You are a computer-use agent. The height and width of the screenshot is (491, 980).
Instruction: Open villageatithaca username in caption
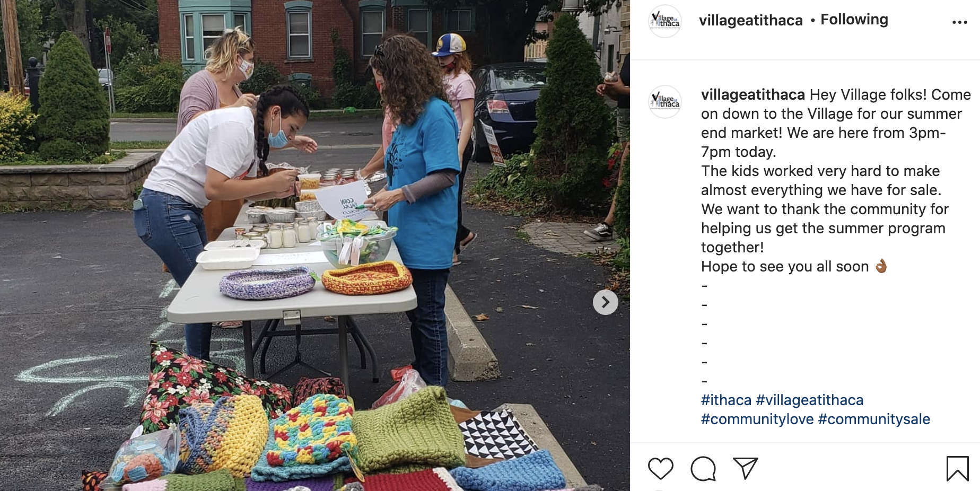click(x=753, y=94)
